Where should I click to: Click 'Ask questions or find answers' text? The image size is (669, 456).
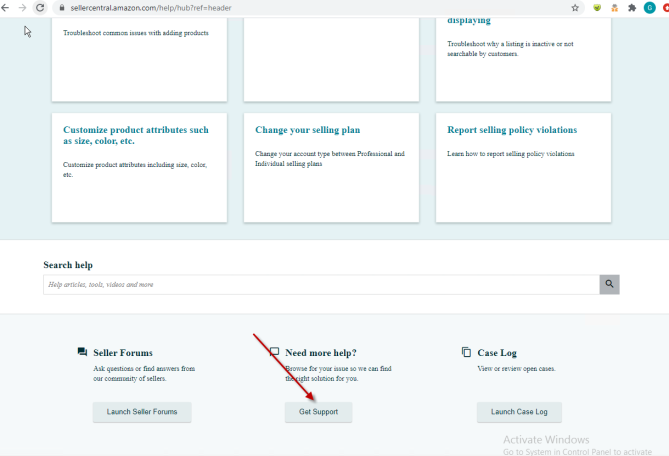pos(144,373)
